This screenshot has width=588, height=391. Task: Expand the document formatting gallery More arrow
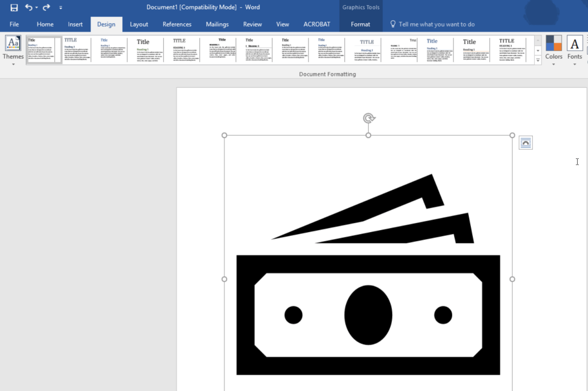pyautogui.click(x=537, y=60)
